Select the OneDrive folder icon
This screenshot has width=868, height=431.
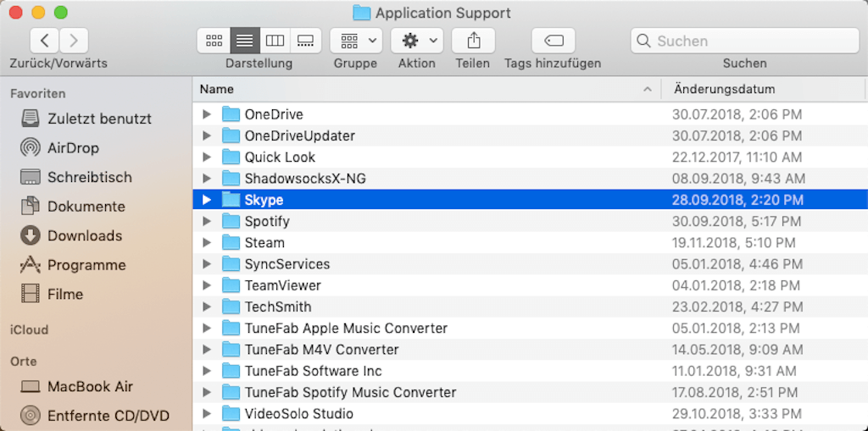231,114
